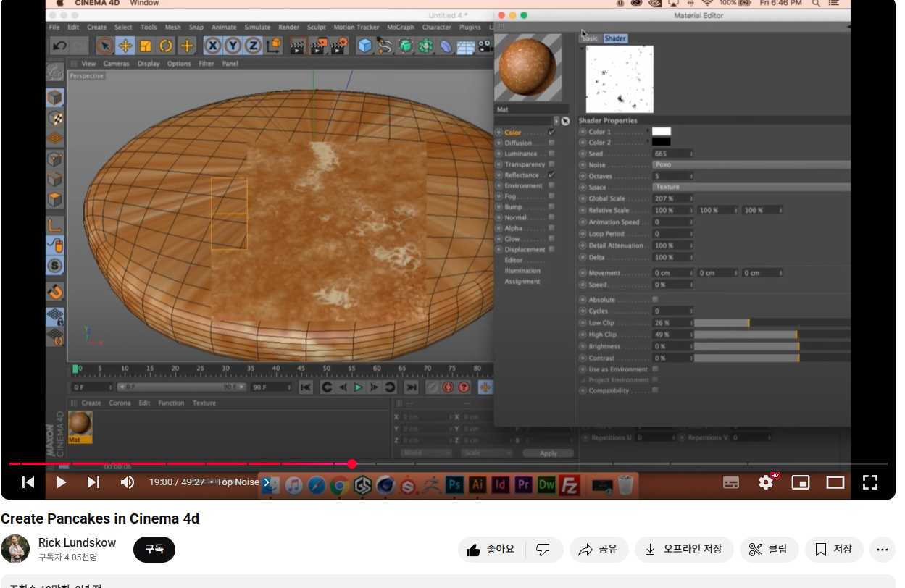Disable the Reflectance channel checkbox
This screenshot has width=905, height=588.
(x=551, y=175)
